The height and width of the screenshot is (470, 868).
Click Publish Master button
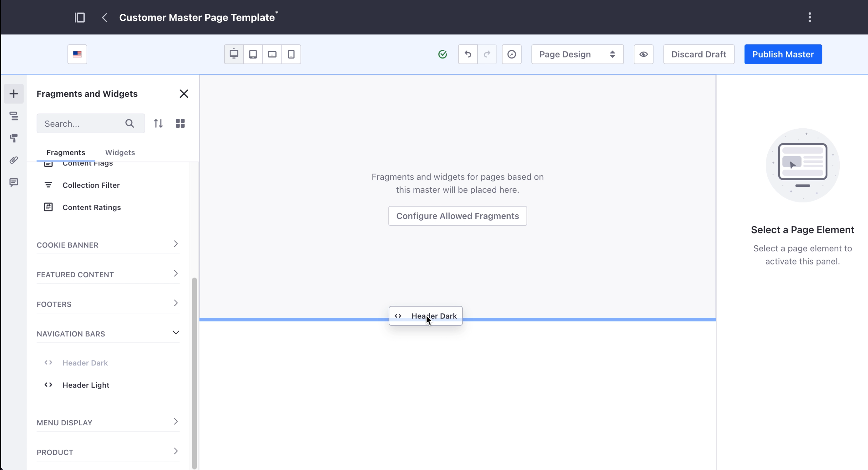click(x=784, y=54)
